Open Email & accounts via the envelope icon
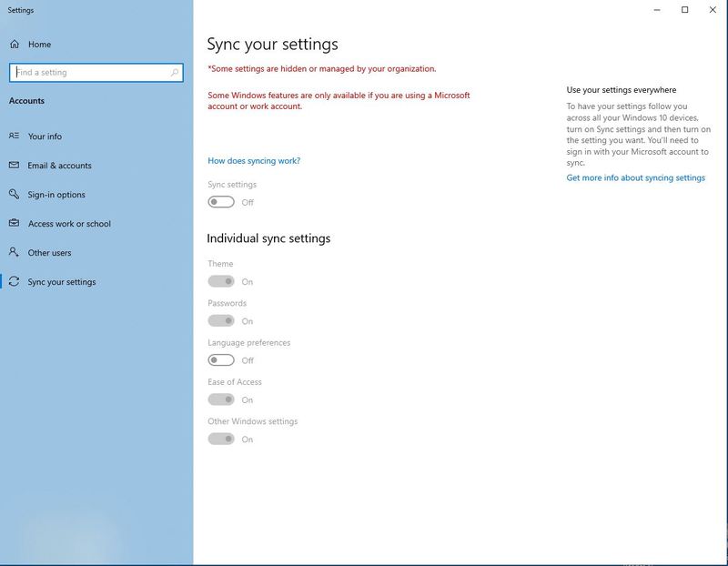Screen dimensions: 728x566 (x=12, y=166)
